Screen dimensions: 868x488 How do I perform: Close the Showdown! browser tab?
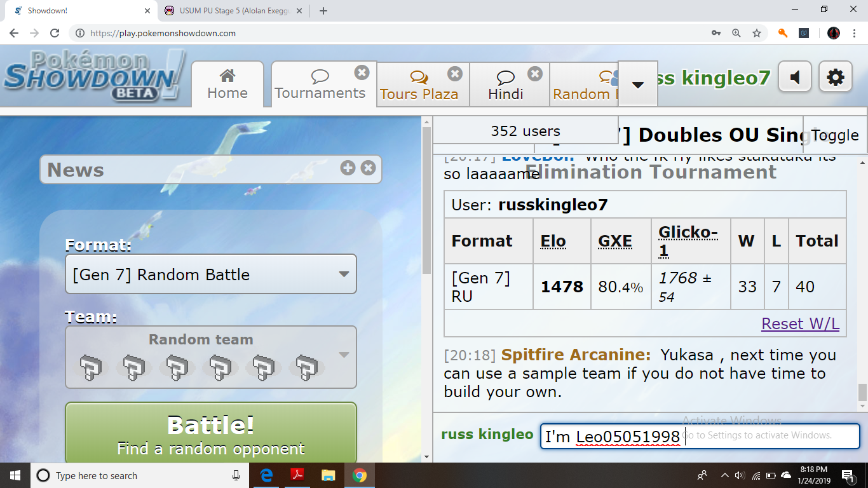pyautogui.click(x=147, y=11)
